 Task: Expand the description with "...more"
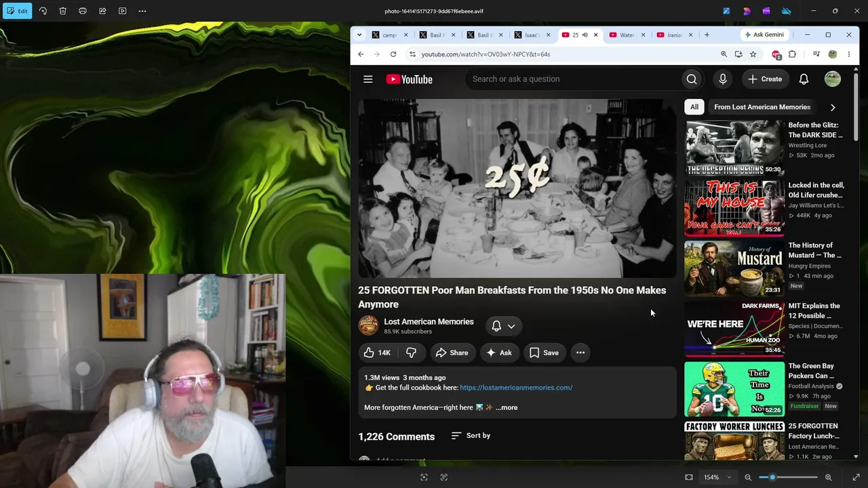pos(507,407)
